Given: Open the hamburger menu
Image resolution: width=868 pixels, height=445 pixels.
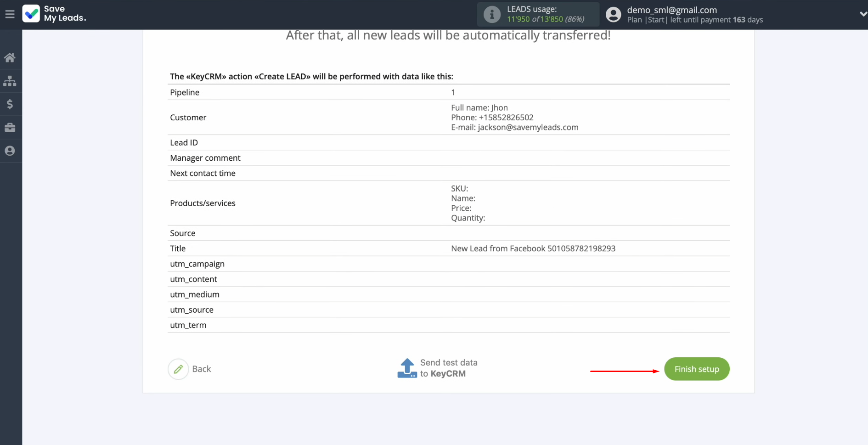Looking at the screenshot, I should point(10,14).
